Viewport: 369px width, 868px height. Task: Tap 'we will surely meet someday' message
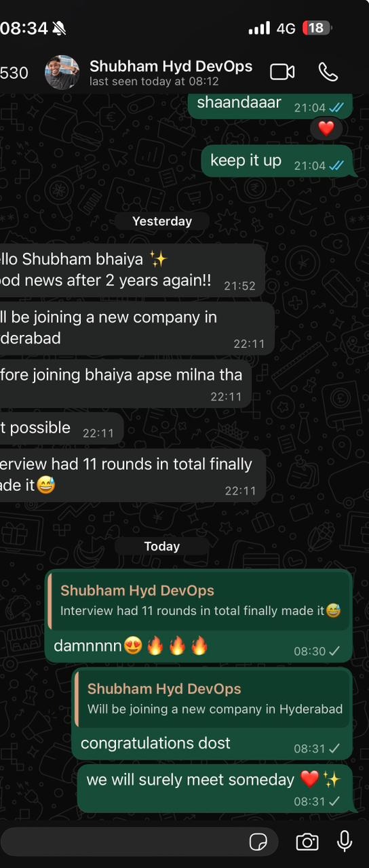click(215, 788)
